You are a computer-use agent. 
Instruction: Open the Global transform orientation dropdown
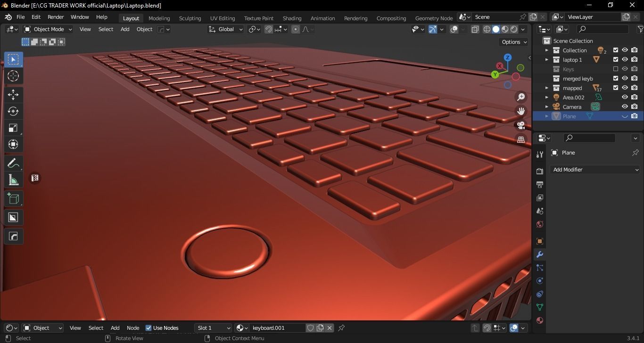tap(225, 29)
